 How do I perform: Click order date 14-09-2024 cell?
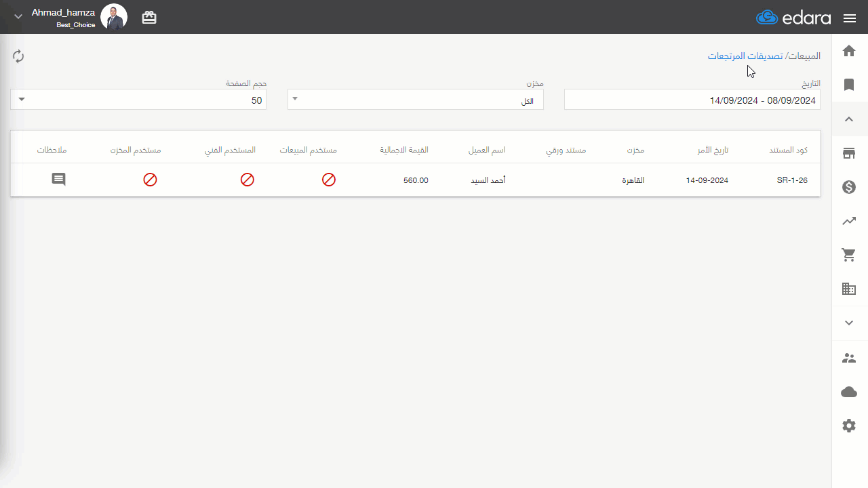tap(707, 180)
